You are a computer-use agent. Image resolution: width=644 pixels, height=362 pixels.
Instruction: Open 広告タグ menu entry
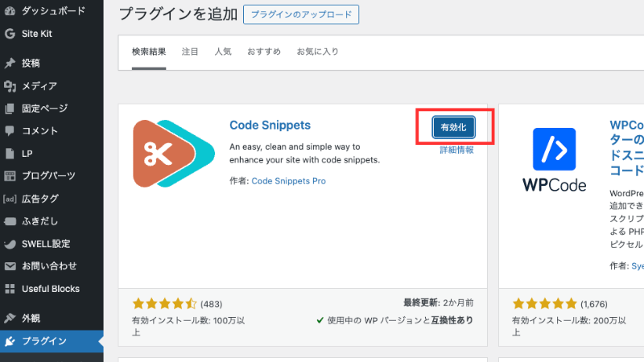[40, 199]
